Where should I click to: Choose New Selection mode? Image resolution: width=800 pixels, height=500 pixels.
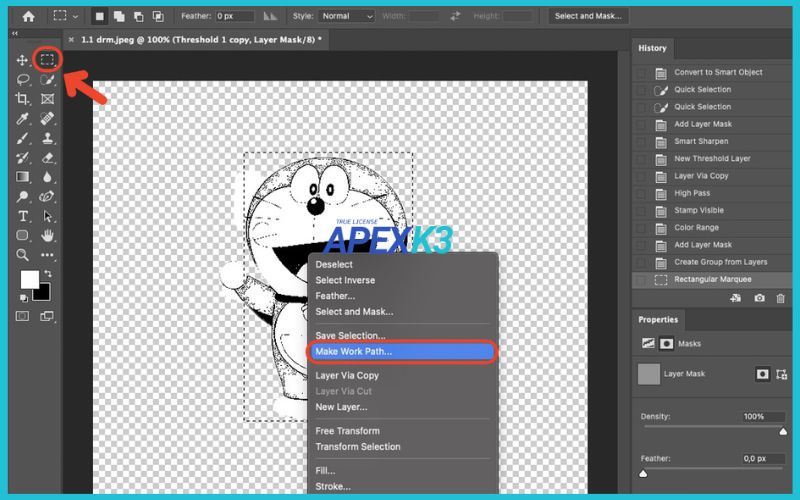[x=100, y=16]
